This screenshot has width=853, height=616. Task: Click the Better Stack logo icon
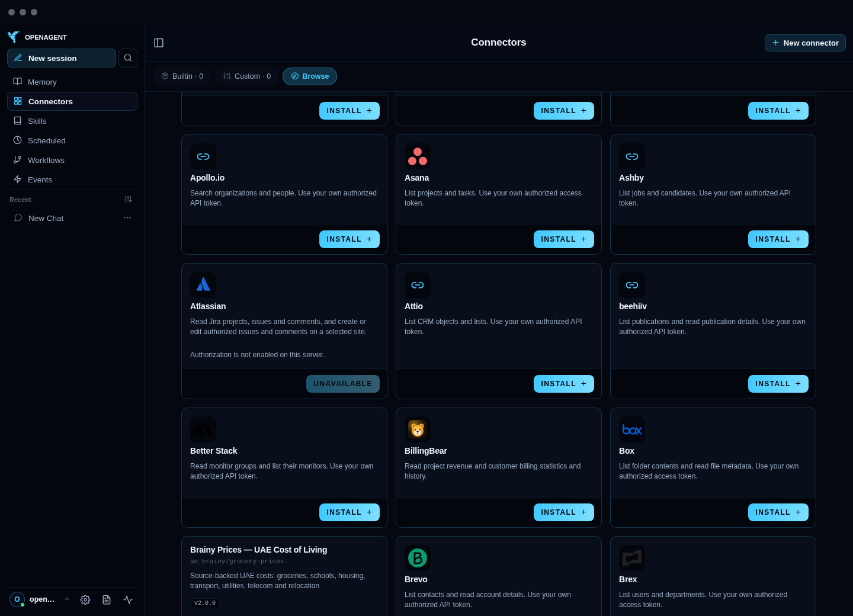coord(203,429)
